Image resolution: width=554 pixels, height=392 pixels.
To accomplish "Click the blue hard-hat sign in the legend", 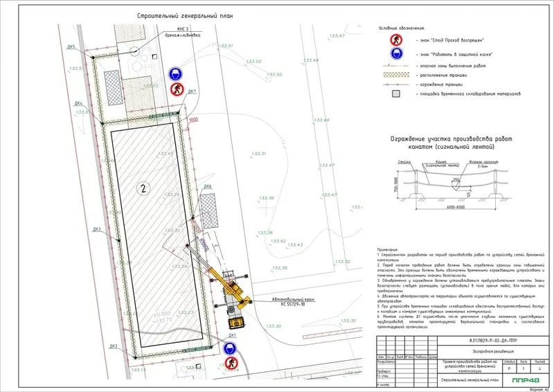I will pyautogui.click(x=394, y=53).
